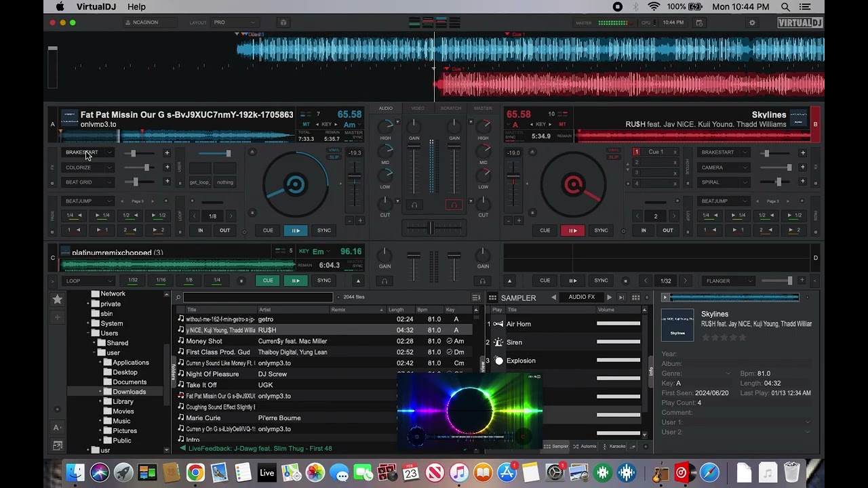Click the play/pause button on deck B

coord(572,230)
